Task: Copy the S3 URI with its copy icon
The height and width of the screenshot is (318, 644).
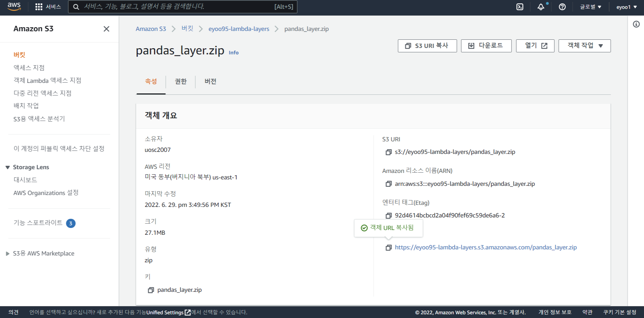Action: pos(389,152)
